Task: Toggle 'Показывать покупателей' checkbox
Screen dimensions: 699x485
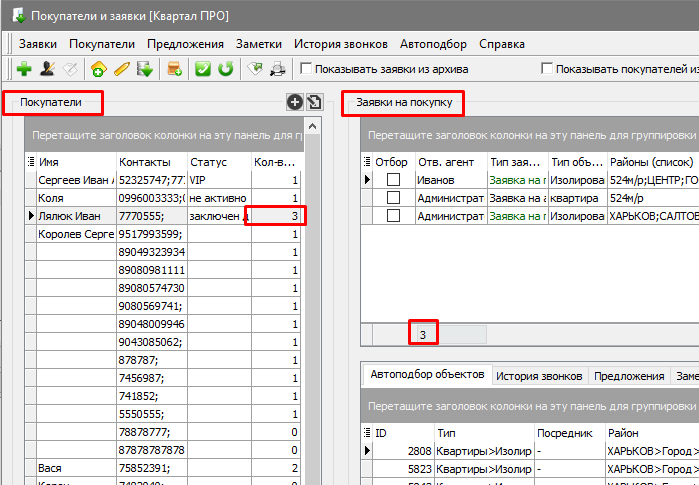Action: pos(547,69)
